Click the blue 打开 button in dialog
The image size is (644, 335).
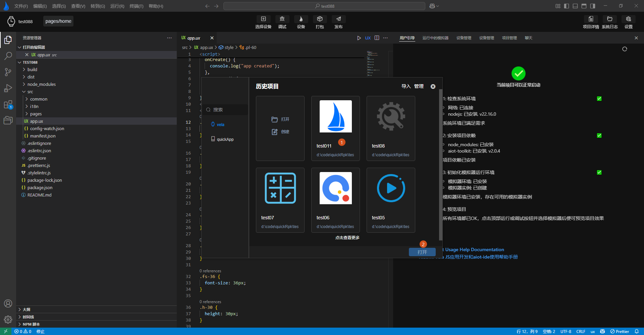click(x=422, y=252)
